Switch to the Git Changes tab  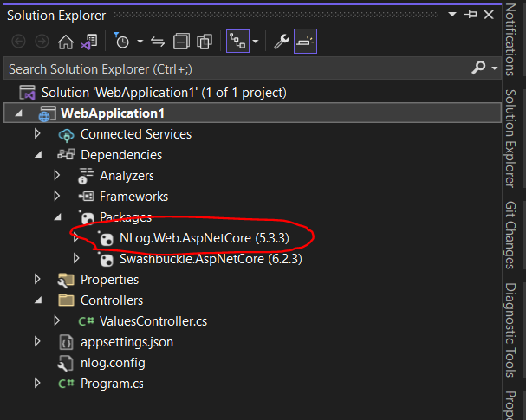511,235
